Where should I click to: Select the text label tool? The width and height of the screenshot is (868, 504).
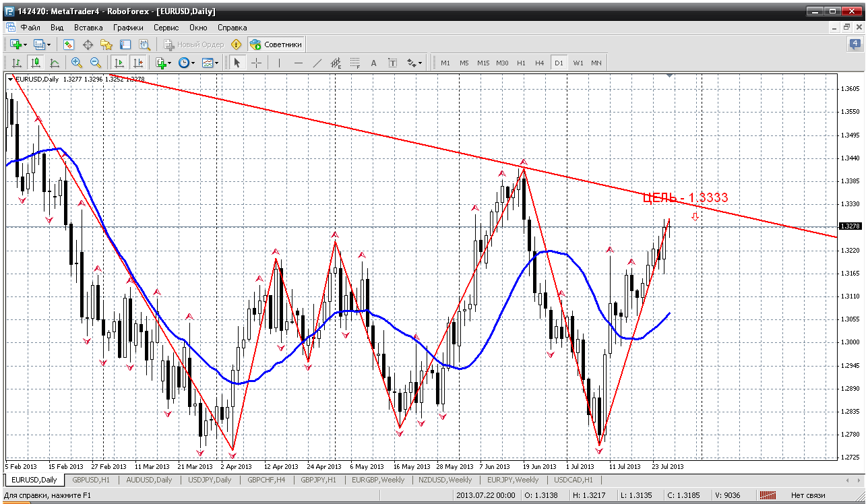coord(393,63)
